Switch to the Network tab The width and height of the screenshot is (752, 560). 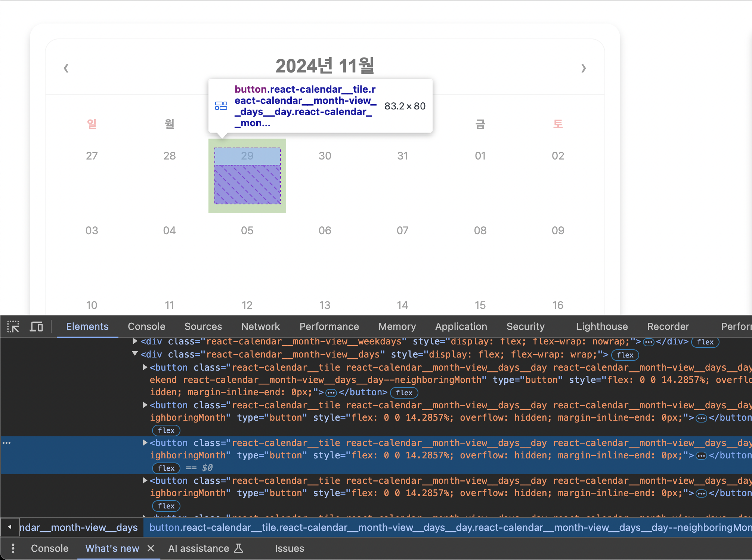point(260,327)
